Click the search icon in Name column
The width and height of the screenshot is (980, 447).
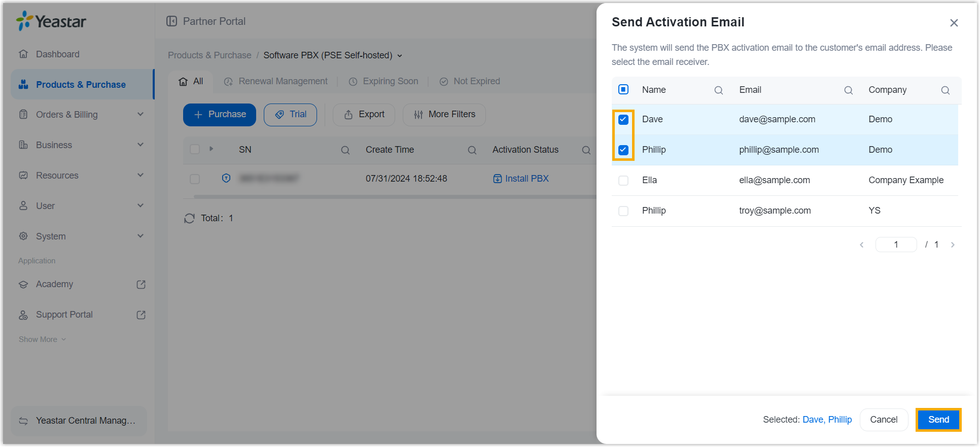point(718,90)
